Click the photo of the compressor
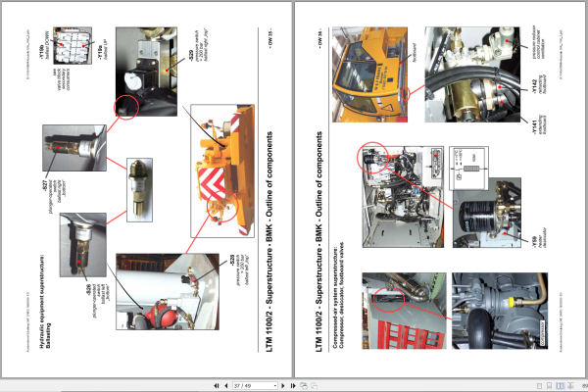588x392 pixels. pos(500,311)
